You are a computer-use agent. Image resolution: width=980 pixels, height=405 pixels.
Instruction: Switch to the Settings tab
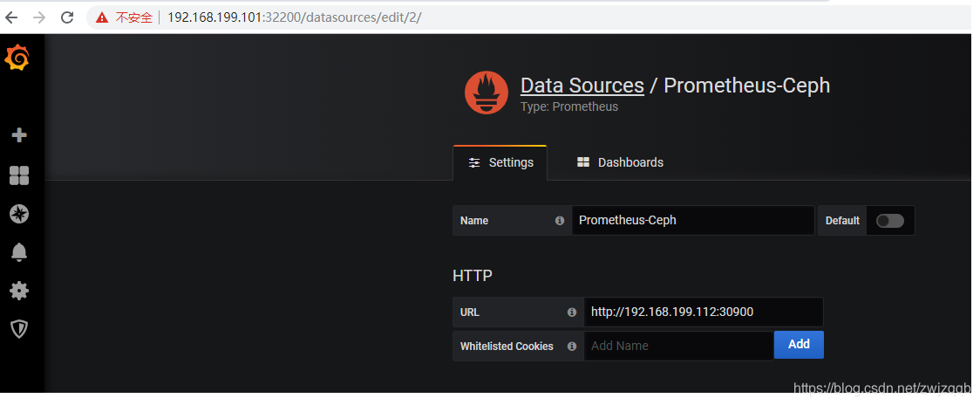500,162
